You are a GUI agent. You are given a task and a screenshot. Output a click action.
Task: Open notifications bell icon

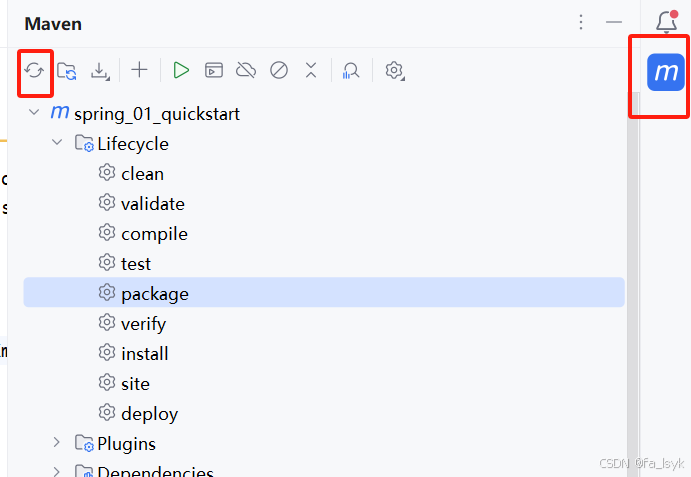click(x=667, y=22)
